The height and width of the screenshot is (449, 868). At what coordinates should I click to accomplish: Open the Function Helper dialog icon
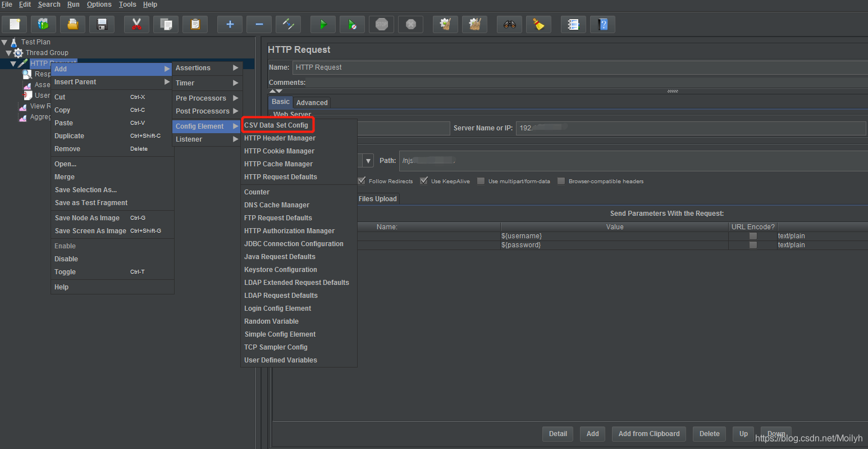(573, 24)
